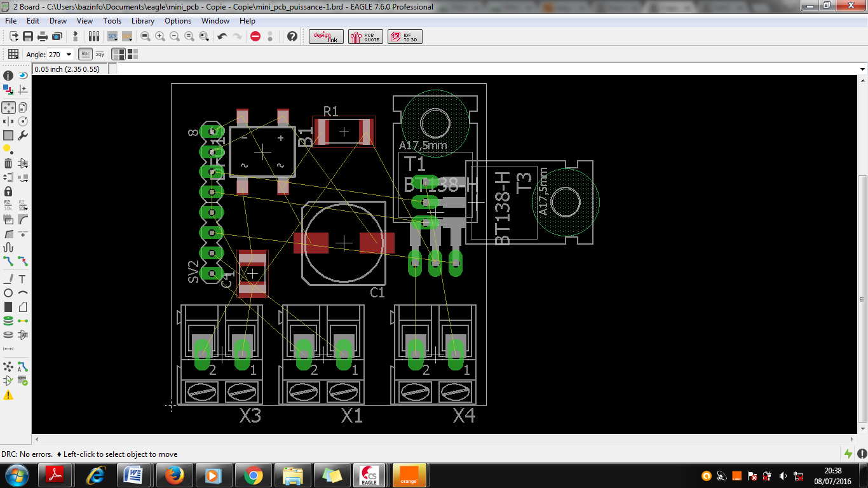Click the design link button
This screenshot has width=868, height=488.
[327, 37]
